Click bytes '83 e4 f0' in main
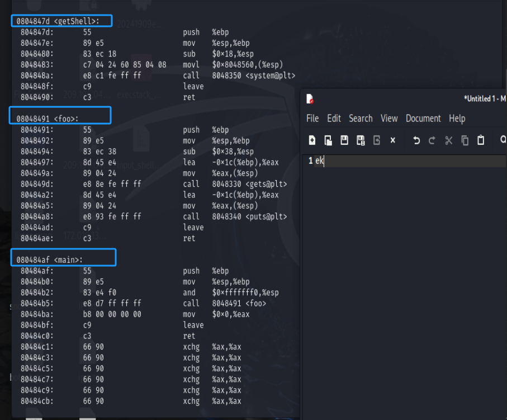This screenshot has height=420, width=507. click(x=99, y=293)
